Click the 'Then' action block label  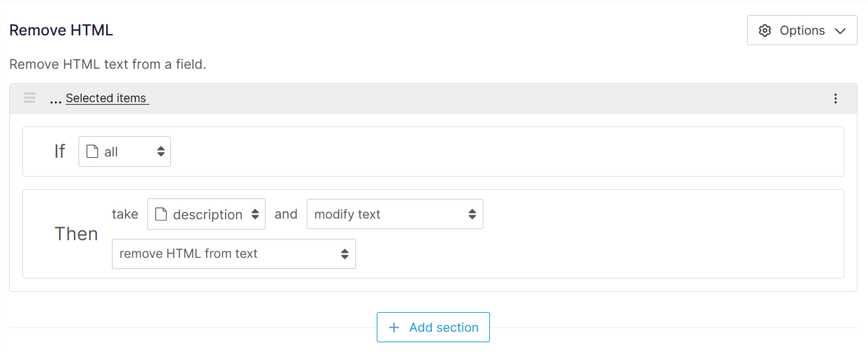pyautogui.click(x=76, y=234)
